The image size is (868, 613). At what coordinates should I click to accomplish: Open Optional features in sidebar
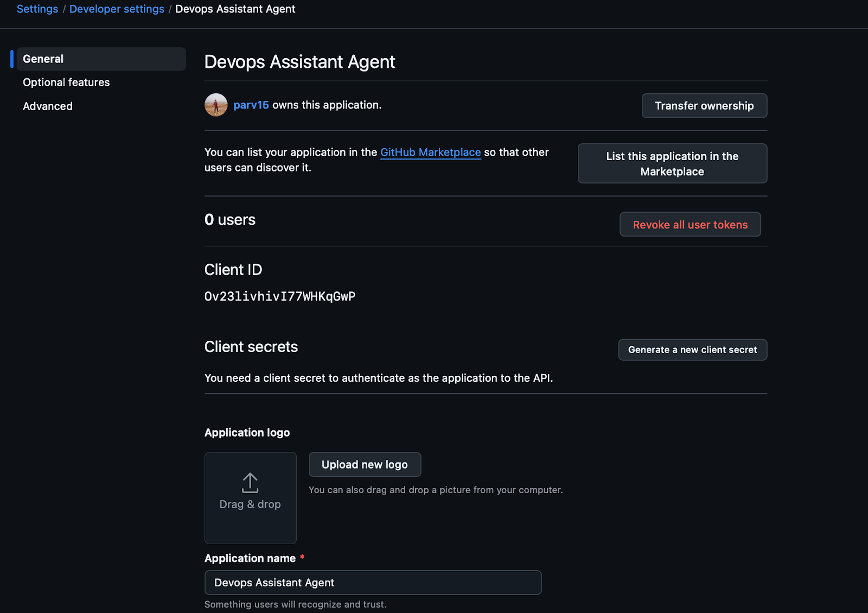pyautogui.click(x=66, y=82)
